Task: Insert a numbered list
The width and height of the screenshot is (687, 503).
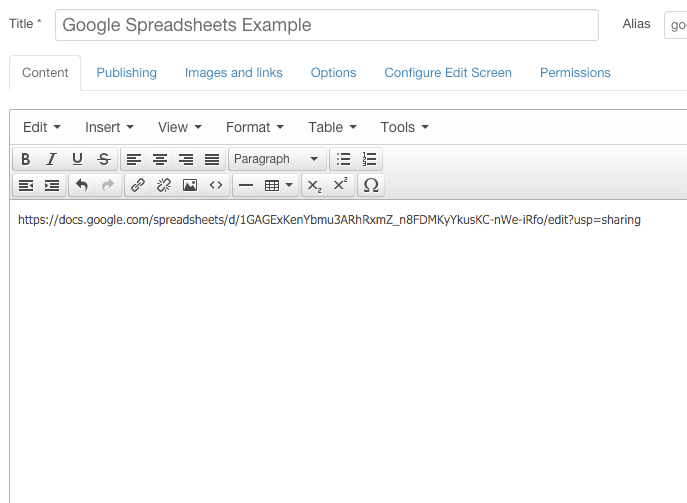Action: pos(369,159)
